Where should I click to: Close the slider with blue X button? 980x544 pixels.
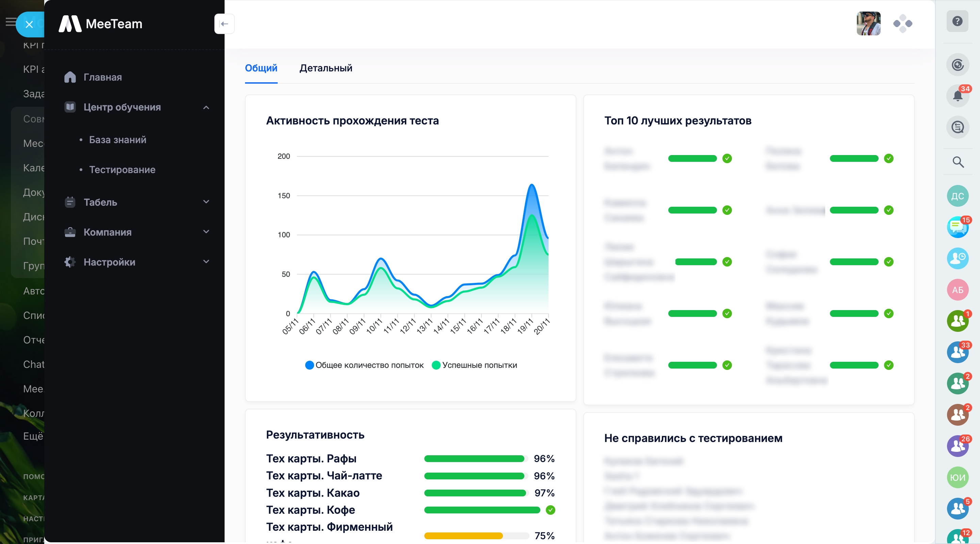pos(29,25)
